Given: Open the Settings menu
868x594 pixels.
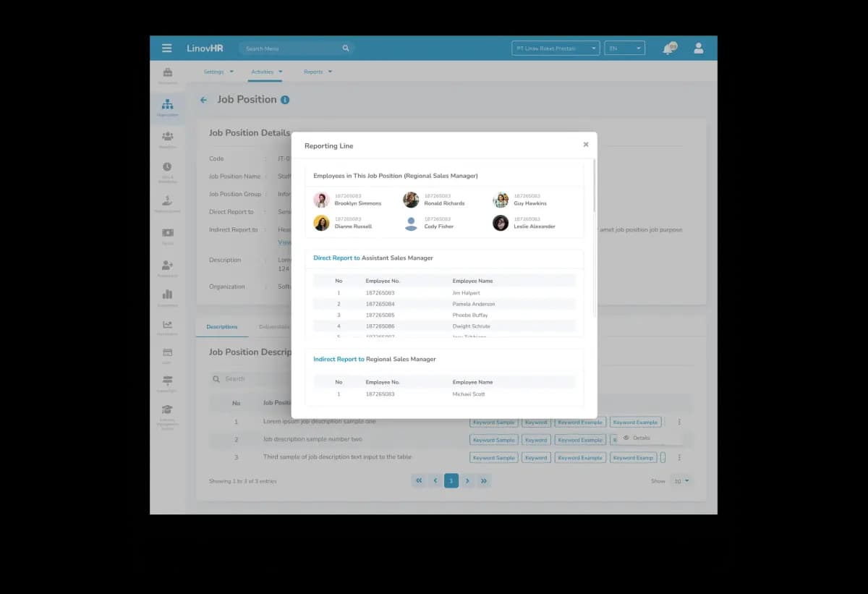Looking at the screenshot, I should pos(218,72).
